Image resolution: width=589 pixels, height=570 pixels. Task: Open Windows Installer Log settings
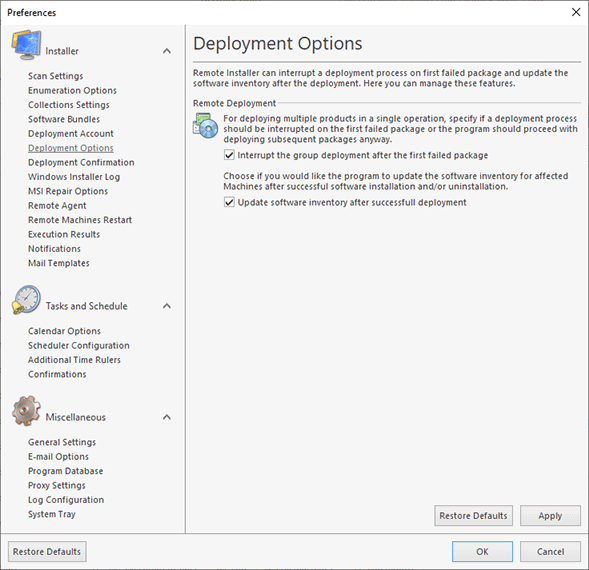pyautogui.click(x=74, y=177)
